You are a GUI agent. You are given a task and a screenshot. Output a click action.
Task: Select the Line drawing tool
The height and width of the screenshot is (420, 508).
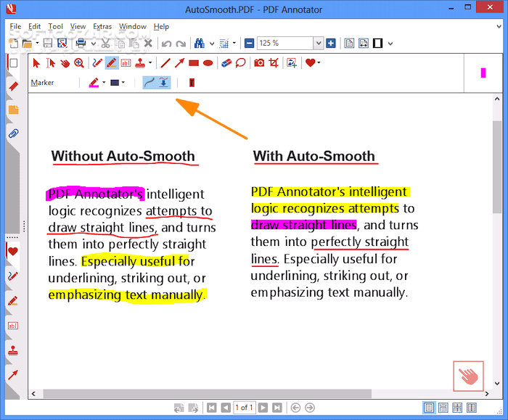pos(165,63)
